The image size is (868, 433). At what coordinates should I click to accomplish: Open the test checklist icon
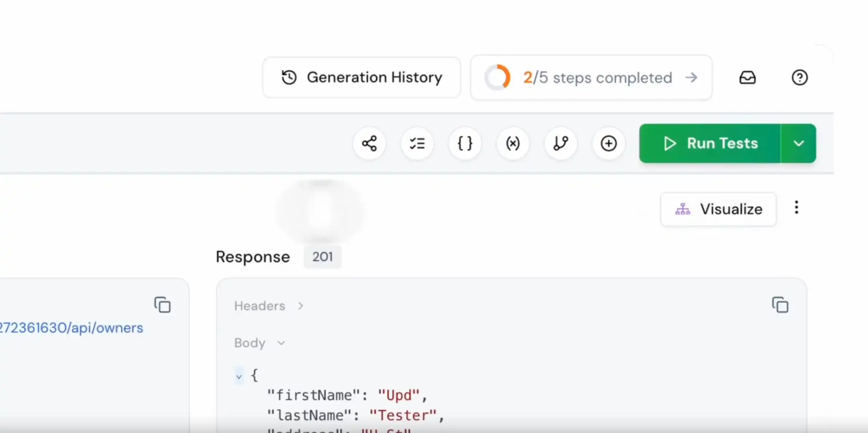(x=417, y=143)
